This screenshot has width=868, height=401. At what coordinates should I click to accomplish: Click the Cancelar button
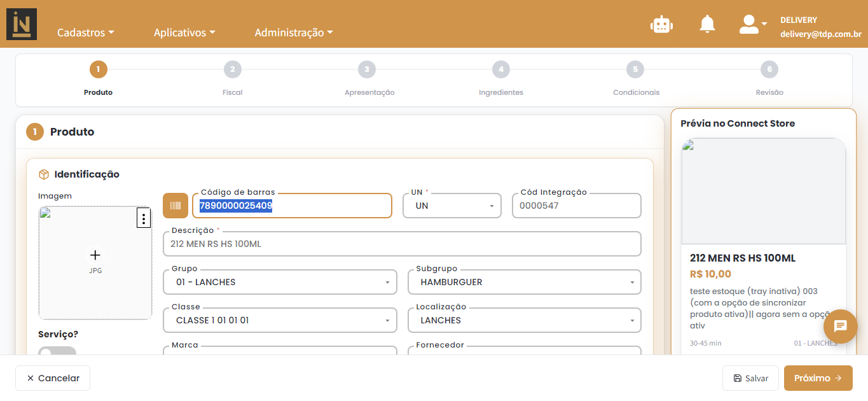[x=53, y=378]
